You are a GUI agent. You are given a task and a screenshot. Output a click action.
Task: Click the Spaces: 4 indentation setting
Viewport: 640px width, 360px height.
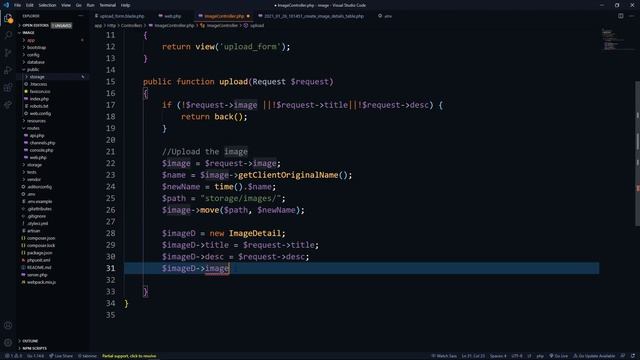pos(498,356)
